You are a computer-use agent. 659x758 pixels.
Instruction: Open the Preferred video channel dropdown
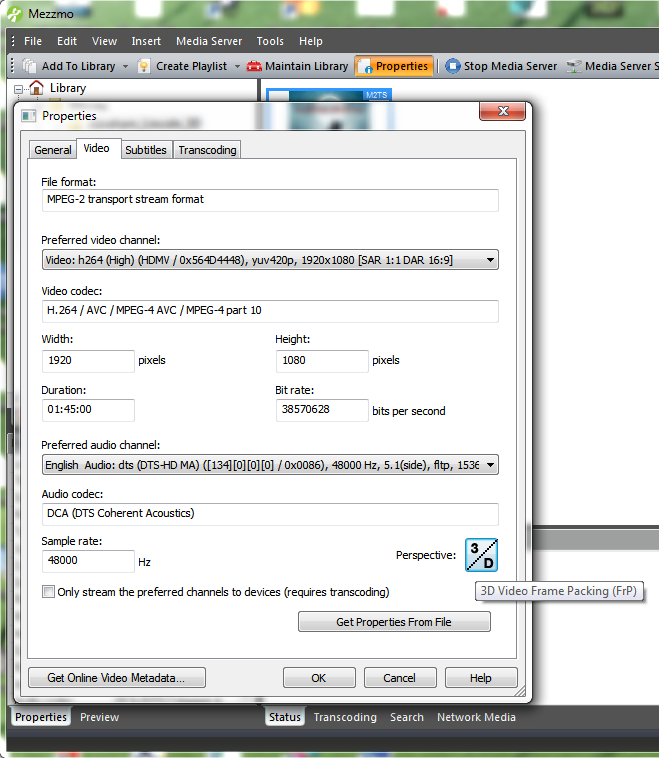click(490, 260)
